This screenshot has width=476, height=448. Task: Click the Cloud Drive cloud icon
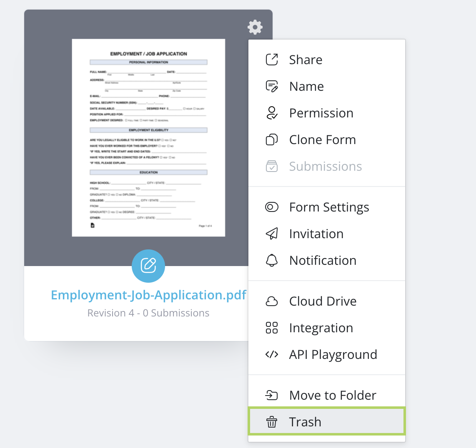pyautogui.click(x=272, y=301)
